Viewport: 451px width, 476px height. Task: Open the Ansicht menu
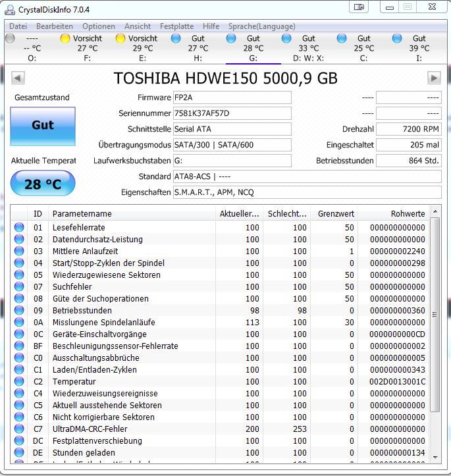point(138,26)
